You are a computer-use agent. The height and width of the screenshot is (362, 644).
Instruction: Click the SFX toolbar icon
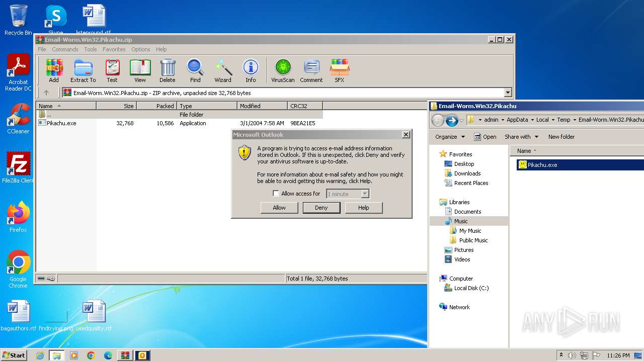click(340, 71)
